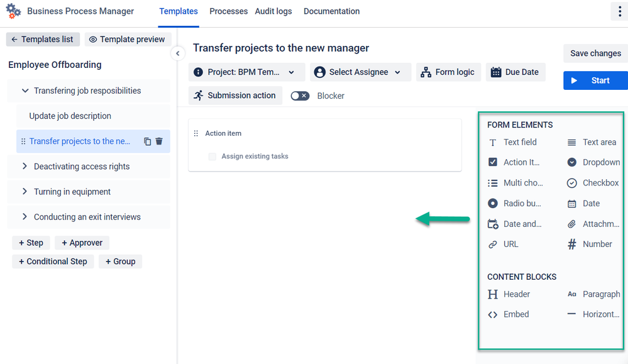628x364 pixels.
Task: Add a new Approver
Action: (82, 243)
